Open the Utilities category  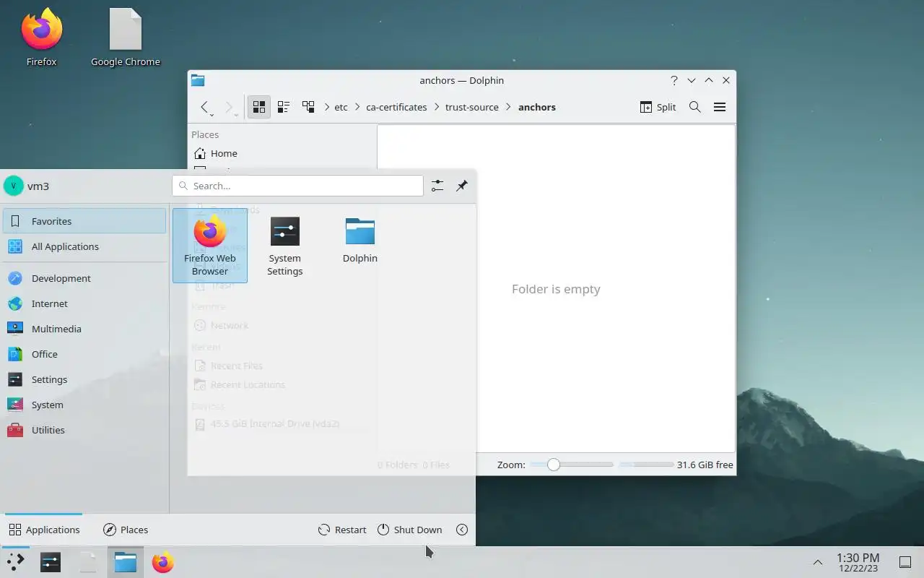(x=84, y=430)
